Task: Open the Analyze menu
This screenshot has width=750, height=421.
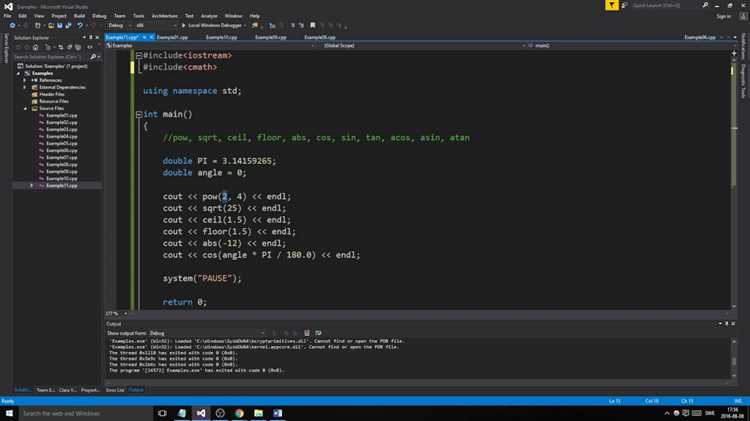Action: (209, 16)
